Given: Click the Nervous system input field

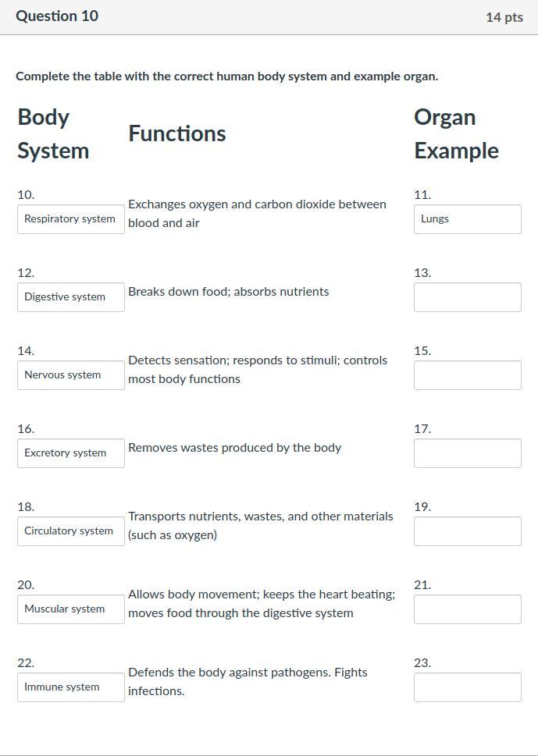Looking at the screenshot, I should click(70, 375).
